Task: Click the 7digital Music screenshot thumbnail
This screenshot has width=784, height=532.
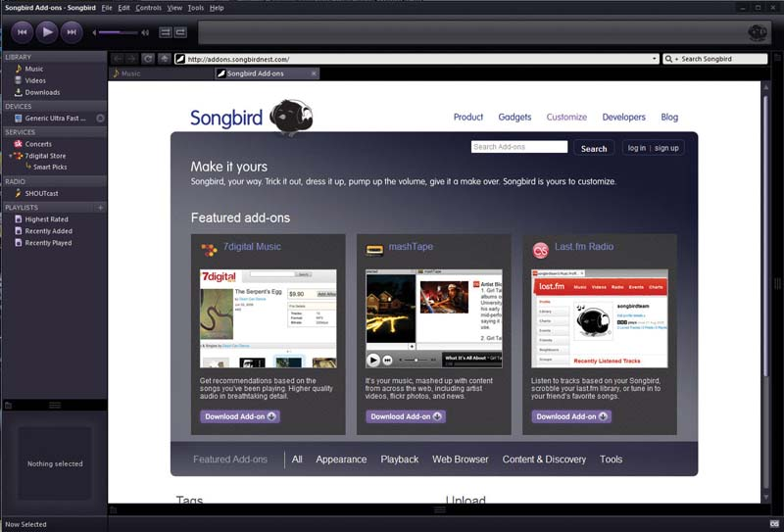Action: point(268,318)
